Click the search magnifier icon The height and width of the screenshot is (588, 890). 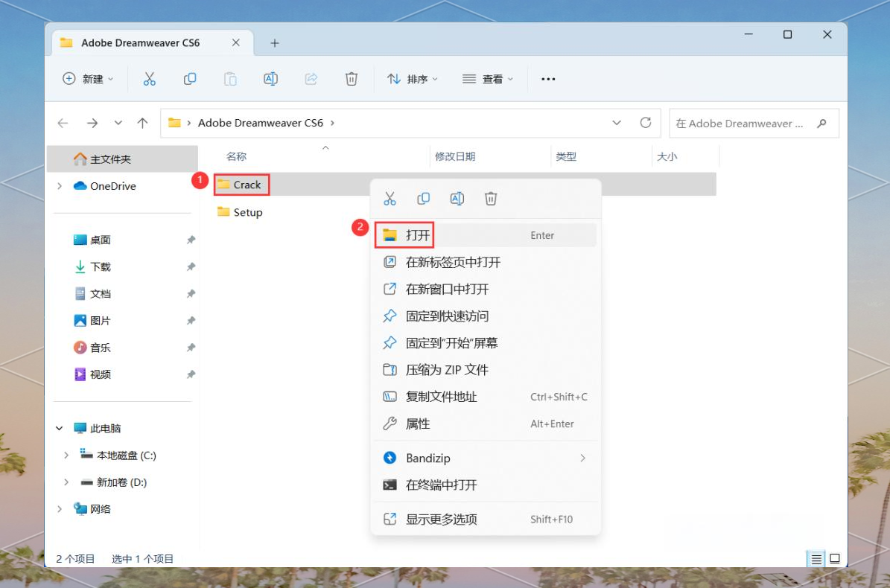[x=821, y=123]
